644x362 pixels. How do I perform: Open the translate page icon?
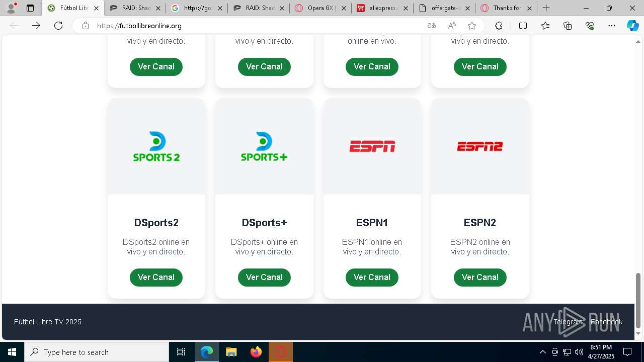431,26
